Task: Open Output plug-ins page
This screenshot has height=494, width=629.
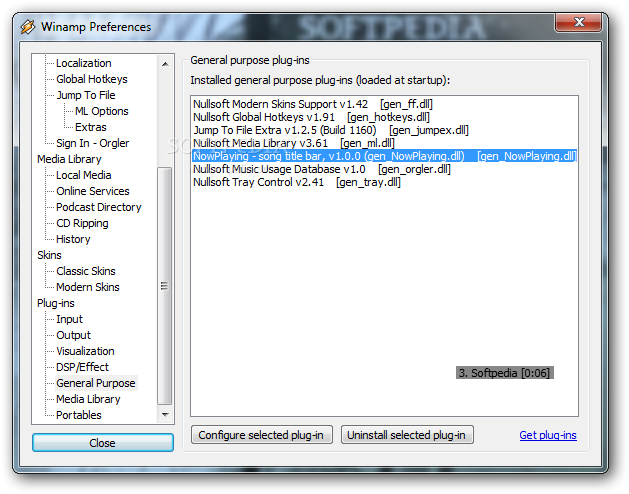Action: pyautogui.click(x=73, y=335)
